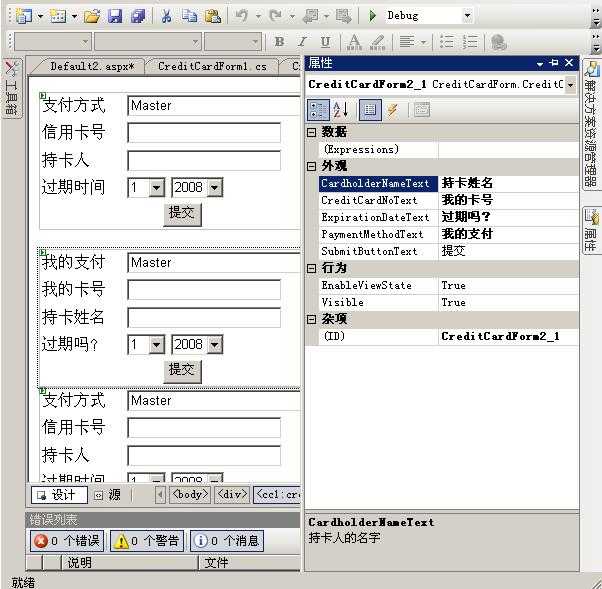Toggle Bold formatting button
Image resolution: width=602 pixels, height=589 pixels.
(x=280, y=41)
